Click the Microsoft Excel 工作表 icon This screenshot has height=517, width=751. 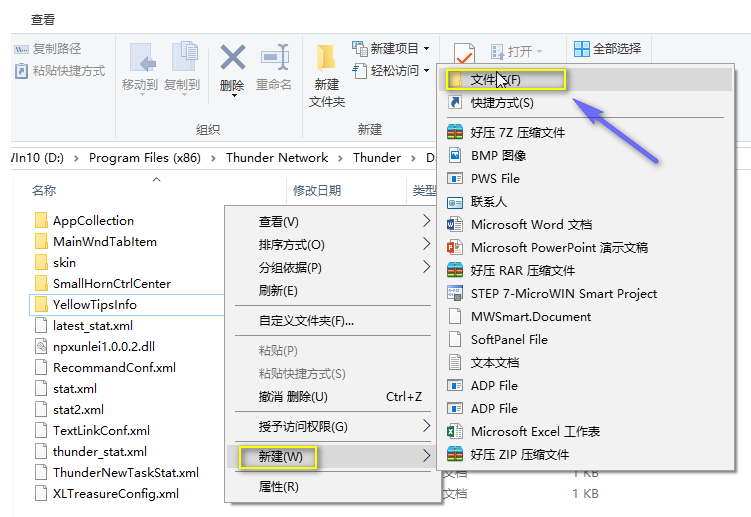coord(455,431)
